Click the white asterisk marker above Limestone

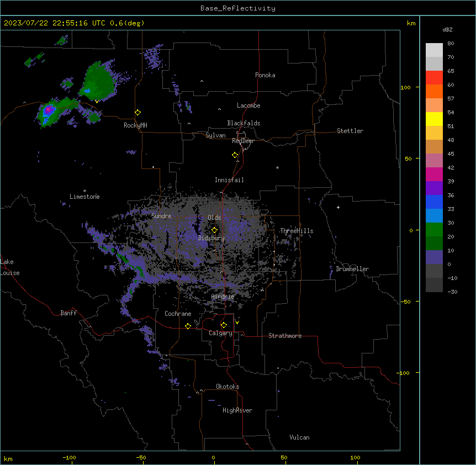click(x=84, y=191)
